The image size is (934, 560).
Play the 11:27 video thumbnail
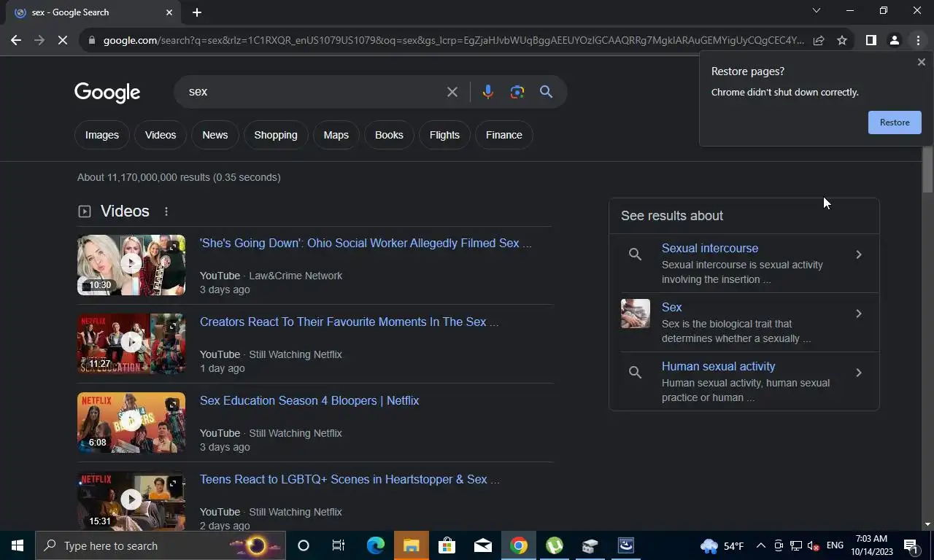pyautogui.click(x=131, y=343)
